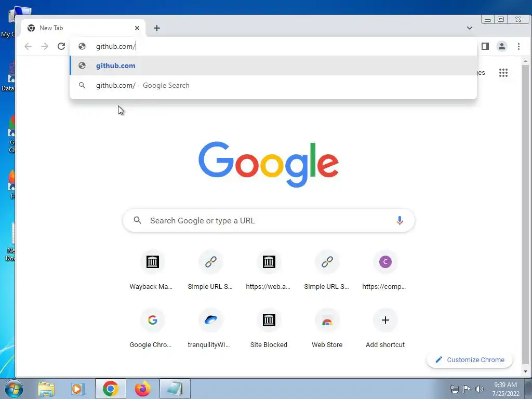Select the github.com autocomplete suggestion
The width and height of the screenshot is (532, 399).
click(273, 66)
